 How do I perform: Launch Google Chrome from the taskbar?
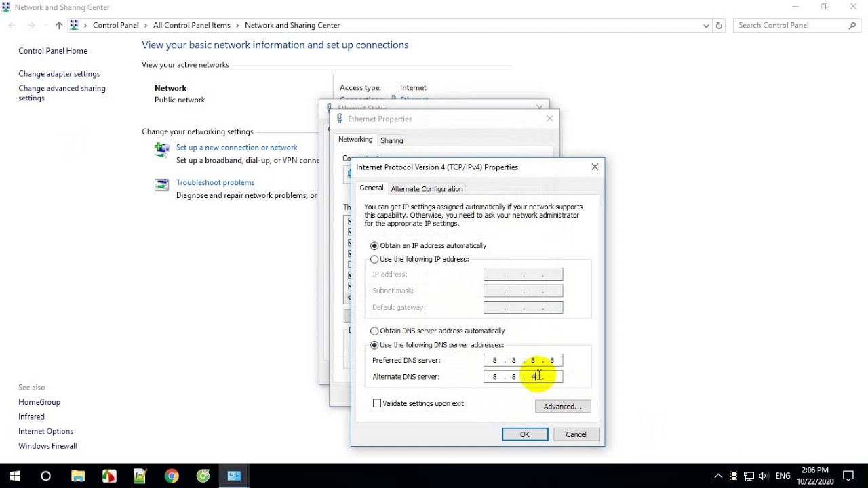click(172, 476)
